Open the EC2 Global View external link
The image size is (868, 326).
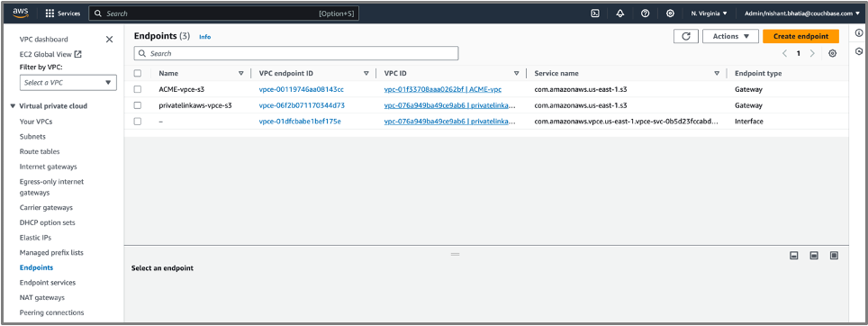pyautogui.click(x=50, y=54)
